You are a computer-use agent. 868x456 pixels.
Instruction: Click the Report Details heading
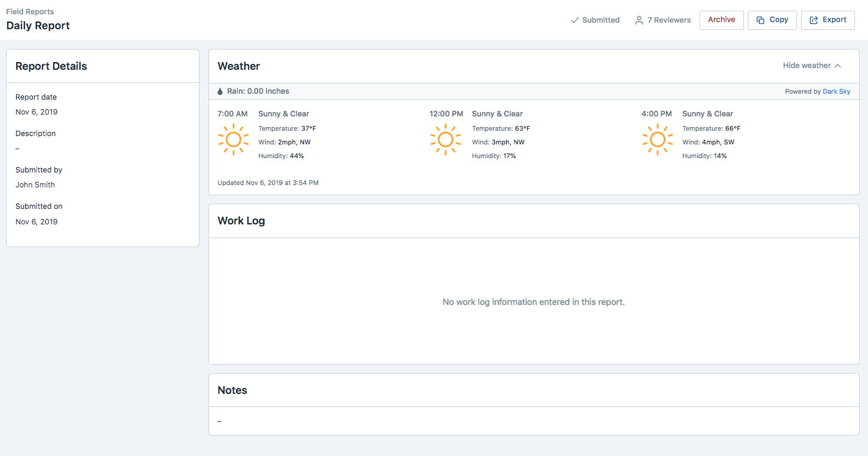click(x=51, y=66)
